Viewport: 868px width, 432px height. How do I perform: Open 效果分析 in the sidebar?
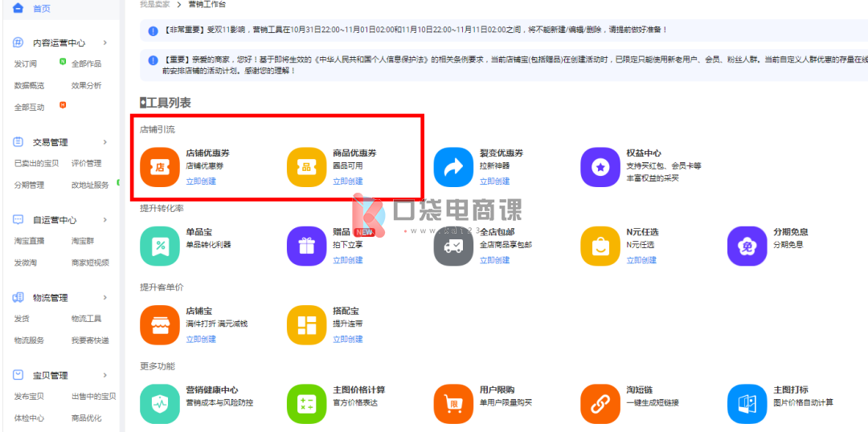point(86,86)
